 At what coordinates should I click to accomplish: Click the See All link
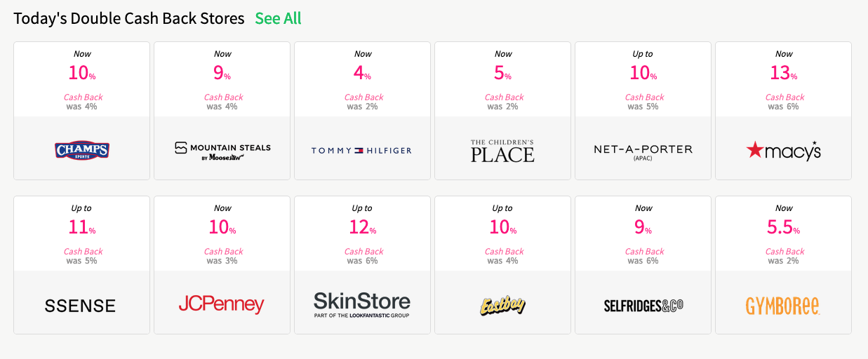click(x=278, y=19)
